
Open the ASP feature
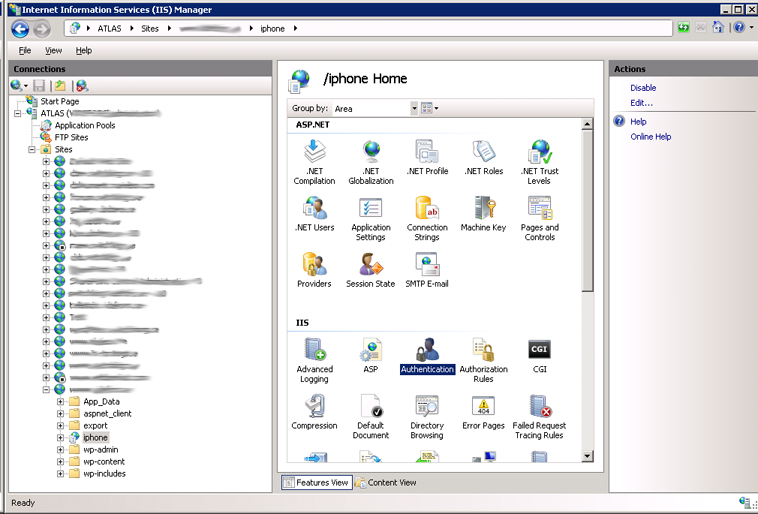tap(371, 355)
